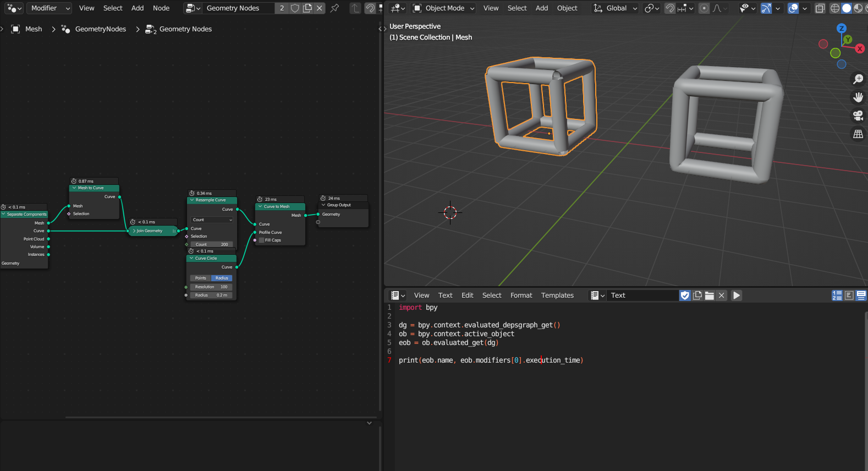Enable the Fill Caps checkbox
Viewport: 868px width, 471px height.
[x=262, y=240]
